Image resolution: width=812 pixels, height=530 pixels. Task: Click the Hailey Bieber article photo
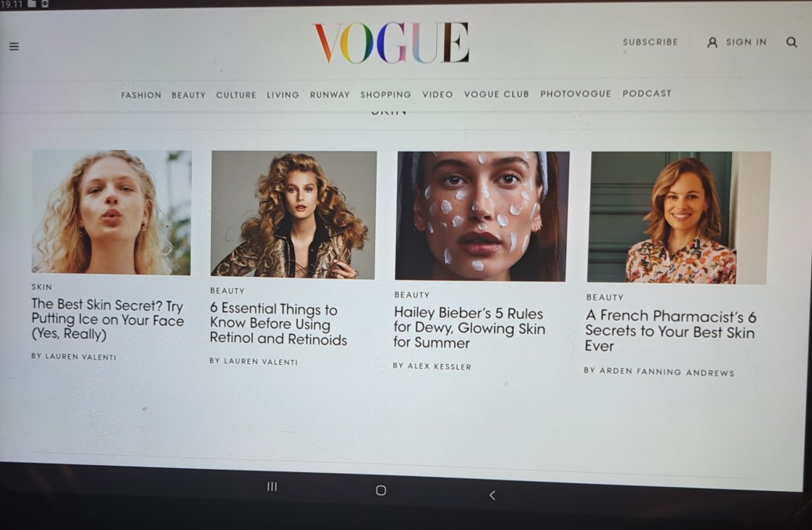pyautogui.click(x=482, y=216)
